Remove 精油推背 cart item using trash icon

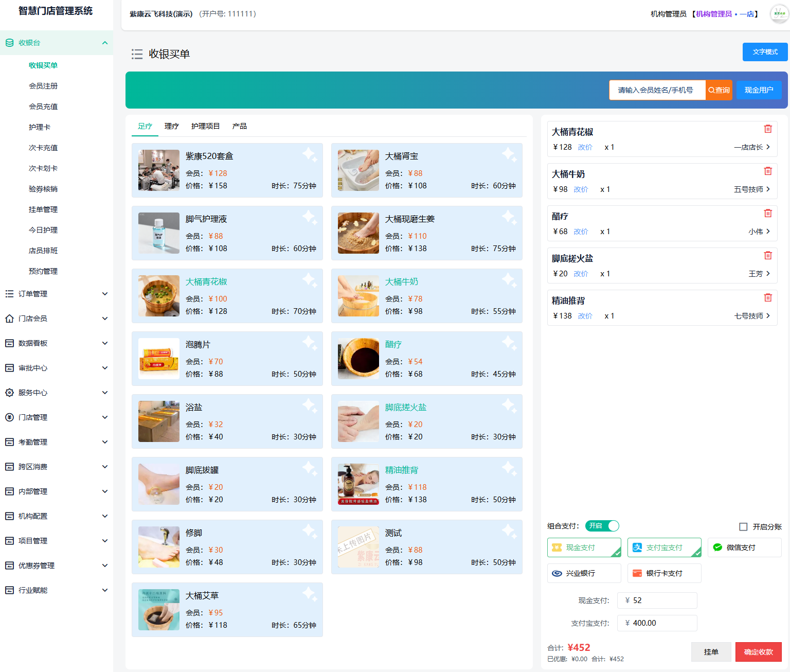pyautogui.click(x=768, y=297)
